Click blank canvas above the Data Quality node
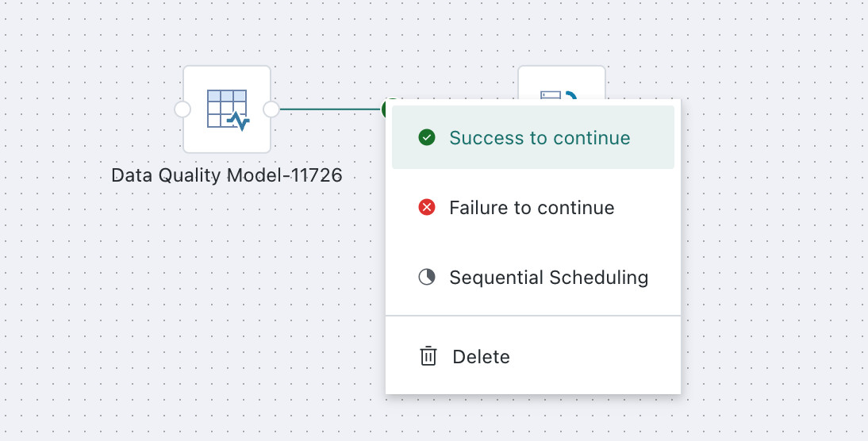868x441 pixels. tap(227, 33)
